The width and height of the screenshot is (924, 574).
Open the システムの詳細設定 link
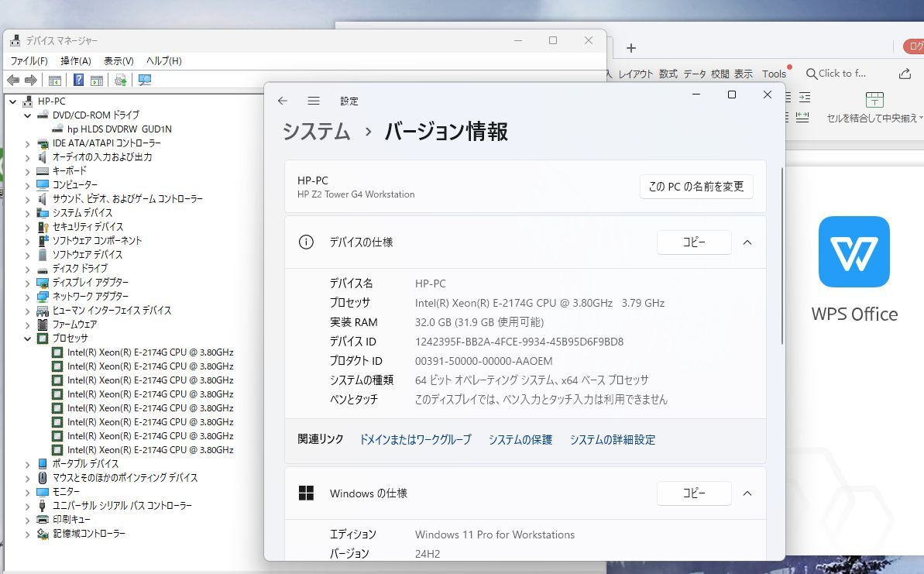tap(612, 439)
